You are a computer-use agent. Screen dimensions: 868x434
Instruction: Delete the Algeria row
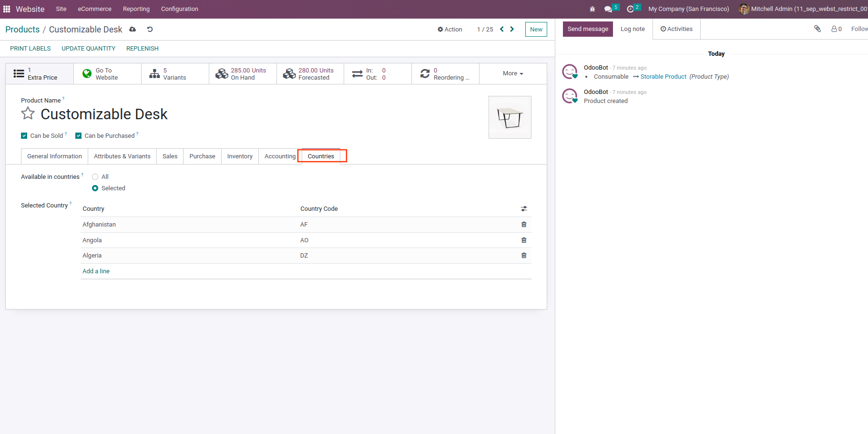[x=524, y=256]
